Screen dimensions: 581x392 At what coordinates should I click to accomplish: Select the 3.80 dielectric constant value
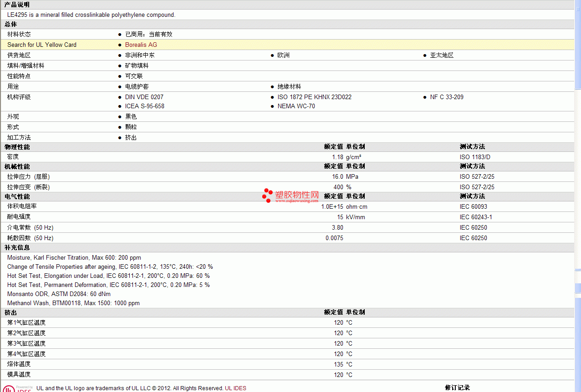pos(337,227)
